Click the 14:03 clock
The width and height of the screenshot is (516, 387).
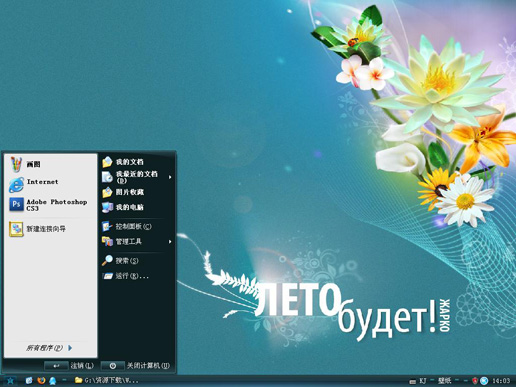point(501,380)
